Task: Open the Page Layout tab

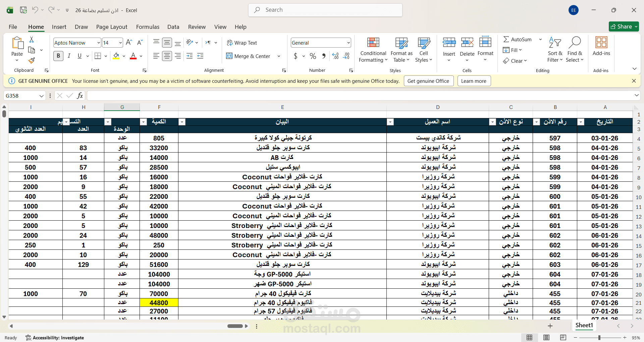Action: [112, 27]
